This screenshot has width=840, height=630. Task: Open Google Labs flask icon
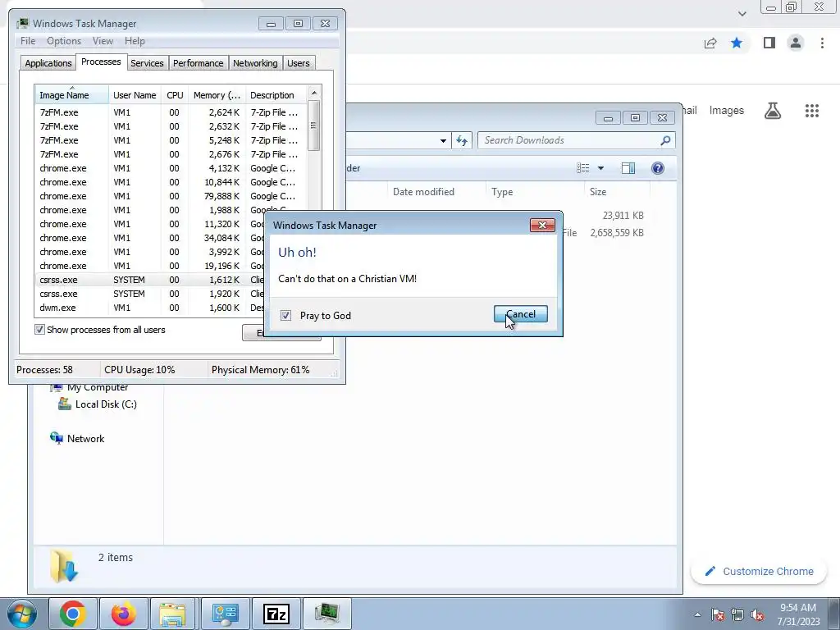(x=773, y=111)
